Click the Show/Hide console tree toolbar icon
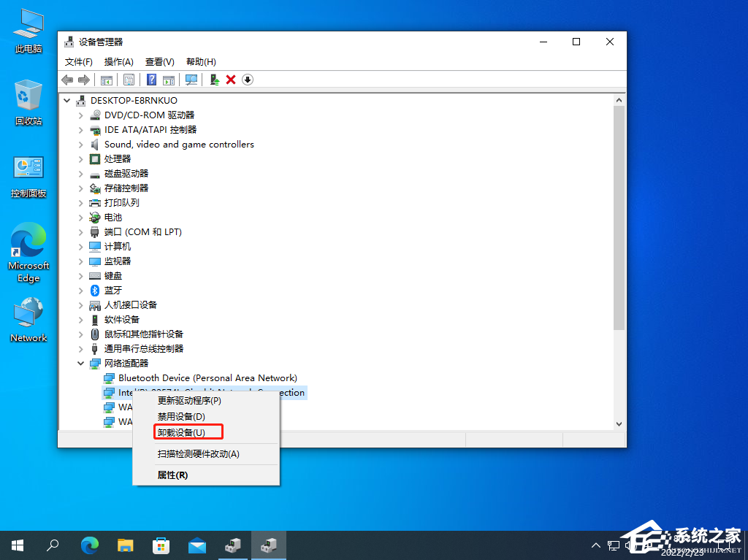 coord(107,80)
